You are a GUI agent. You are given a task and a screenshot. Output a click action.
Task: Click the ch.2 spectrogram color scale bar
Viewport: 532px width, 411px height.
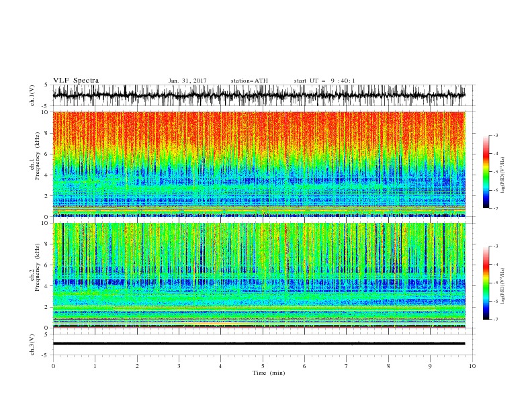tap(486, 283)
